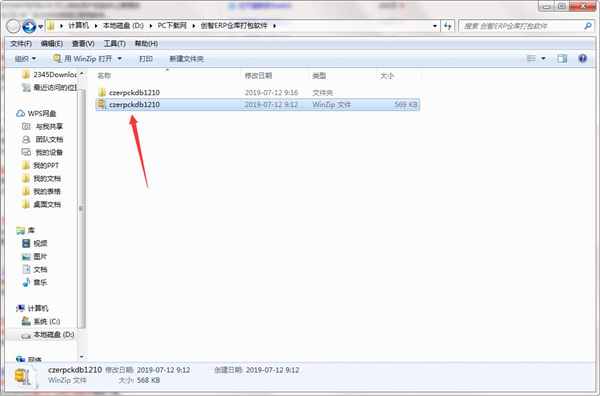
Task: Open 我的表格 folder in sidebar
Action: pyautogui.click(x=41, y=191)
